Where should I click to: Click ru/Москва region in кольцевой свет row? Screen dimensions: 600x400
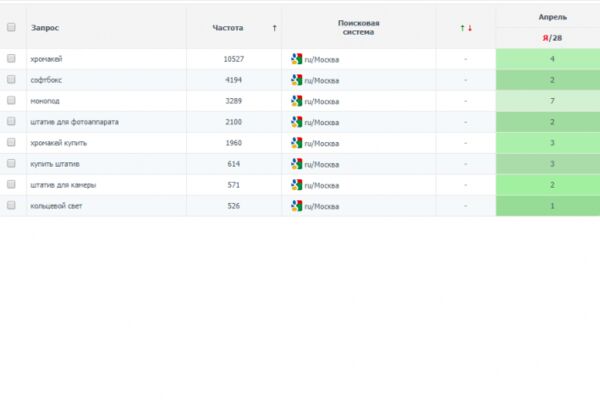(322, 207)
